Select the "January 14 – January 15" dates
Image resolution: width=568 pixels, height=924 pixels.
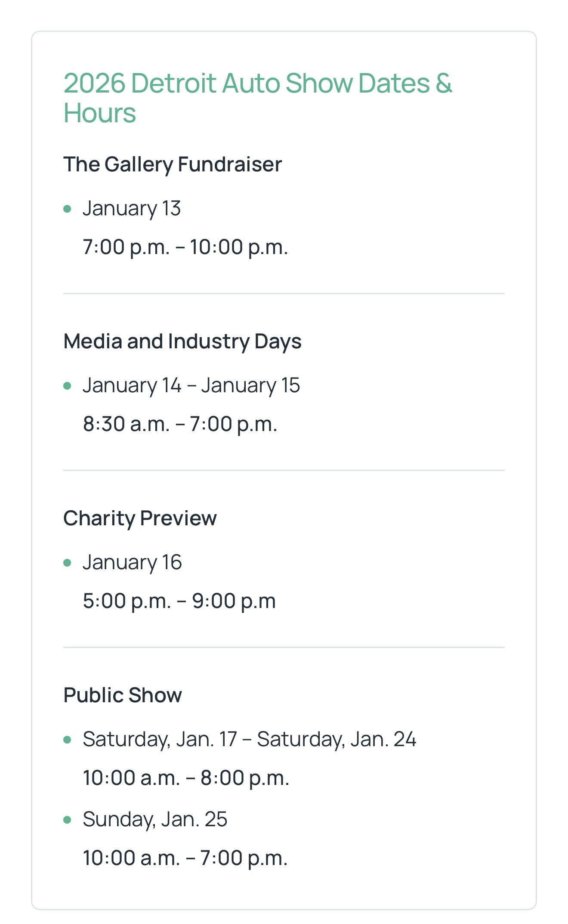[191, 386]
